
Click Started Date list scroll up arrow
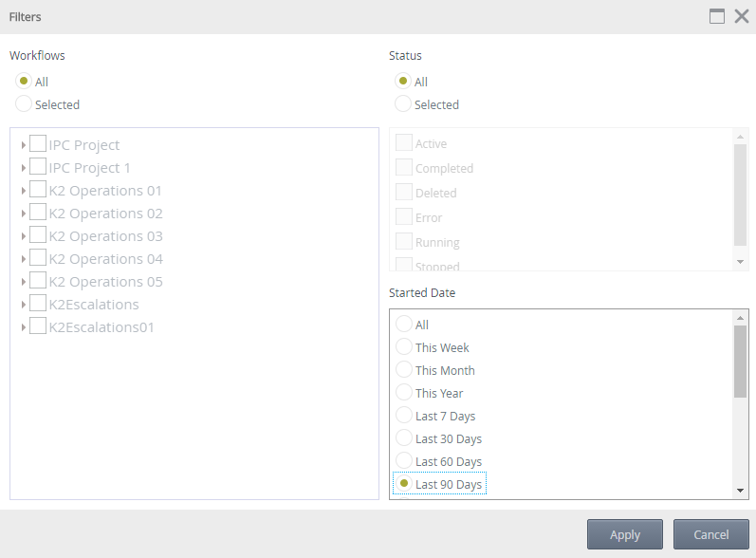point(740,318)
